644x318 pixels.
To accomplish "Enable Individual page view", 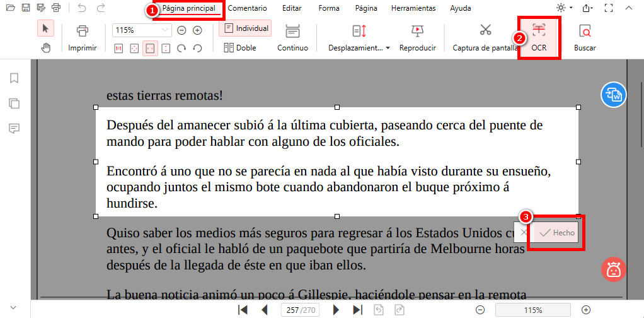I will pyautogui.click(x=245, y=28).
